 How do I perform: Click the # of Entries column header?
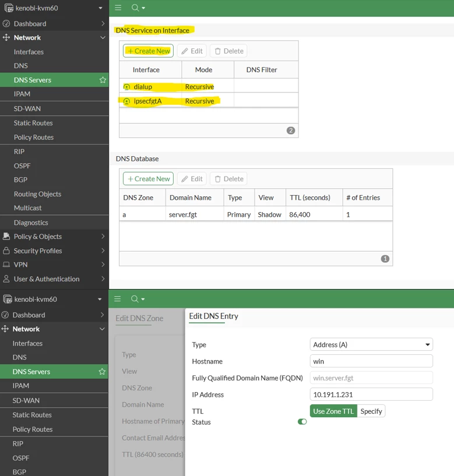[x=367, y=198]
